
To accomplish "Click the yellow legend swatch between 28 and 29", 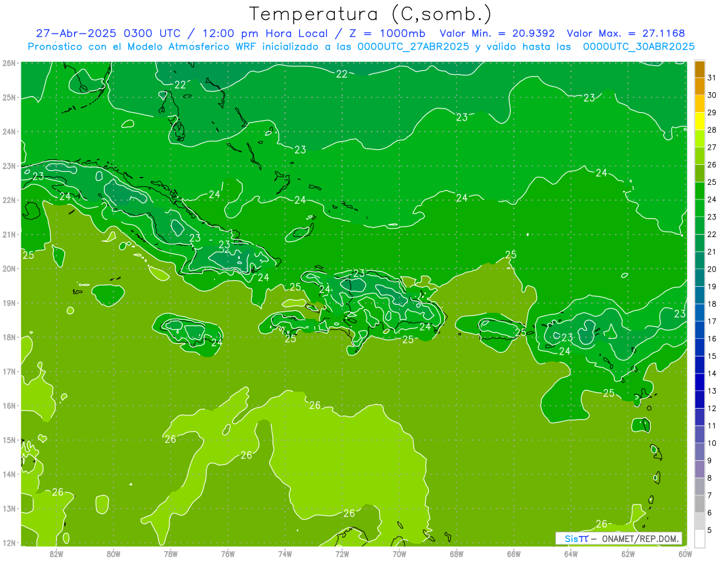I will (699, 121).
